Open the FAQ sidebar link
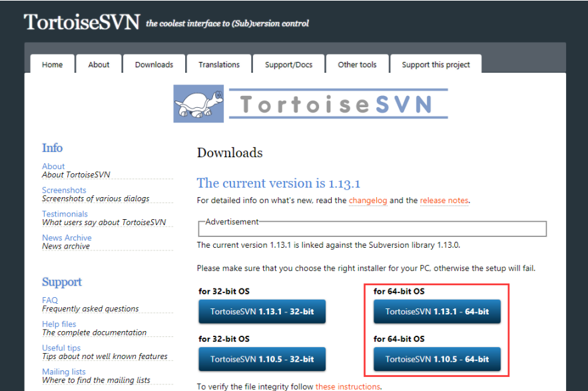 tap(50, 300)
